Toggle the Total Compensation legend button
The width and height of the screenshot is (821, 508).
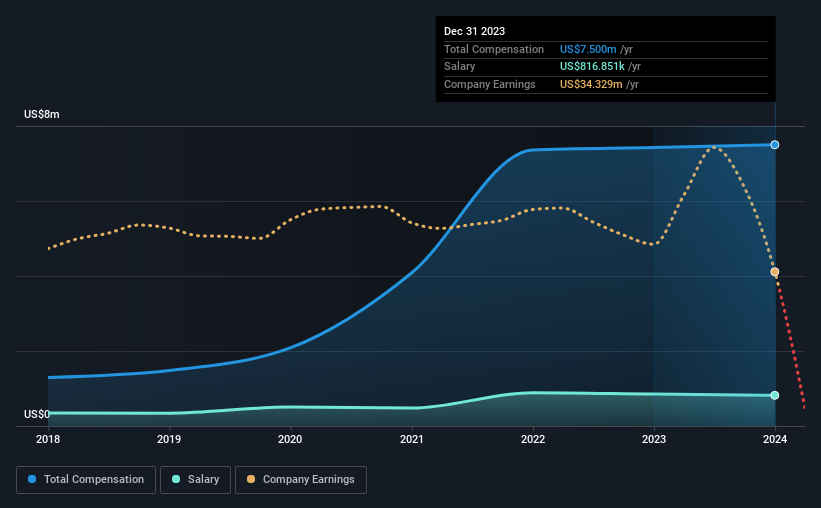[x=86, y=480]
